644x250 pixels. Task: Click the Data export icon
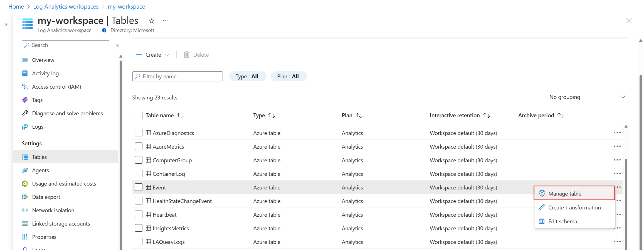(25, 197)
